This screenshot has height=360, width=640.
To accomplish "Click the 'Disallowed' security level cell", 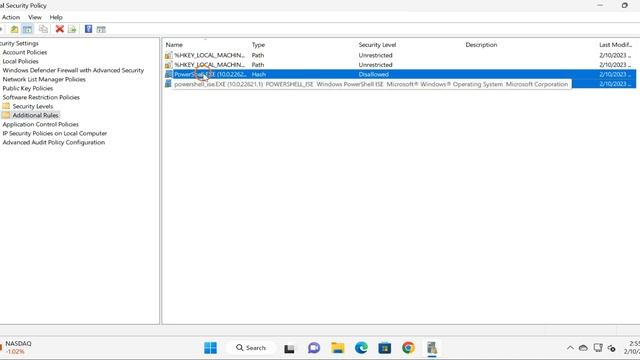I will click(373, 74).
